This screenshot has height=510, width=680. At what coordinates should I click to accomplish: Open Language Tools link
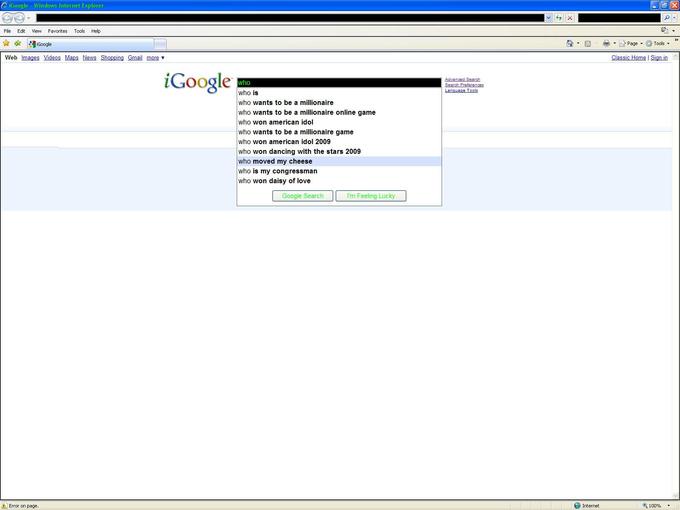point(461,90)
